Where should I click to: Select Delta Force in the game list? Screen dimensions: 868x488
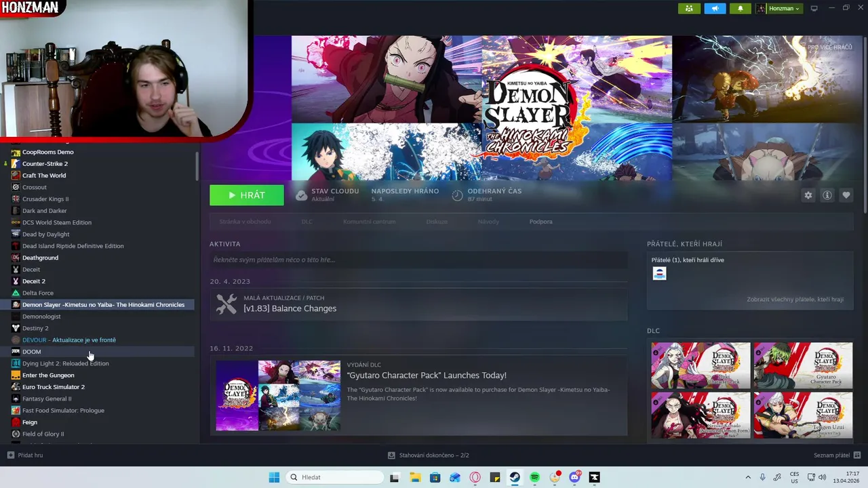tap(38, 293)
